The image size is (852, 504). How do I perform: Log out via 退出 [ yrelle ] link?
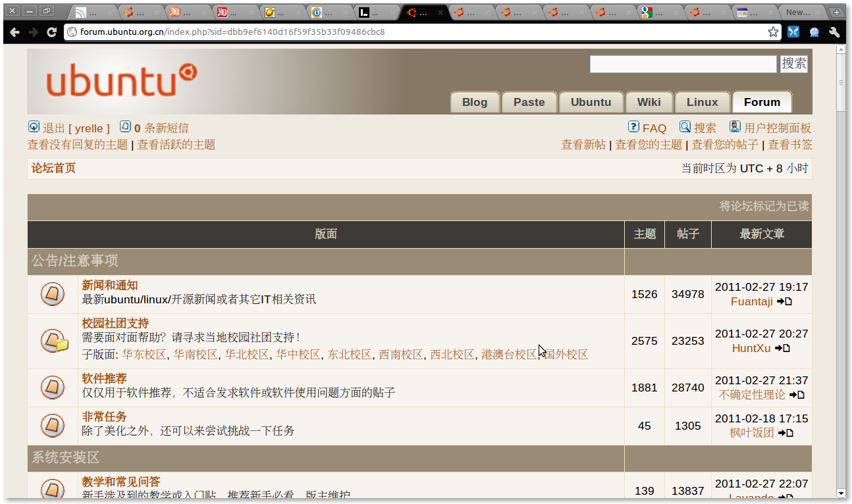(76, 128)
